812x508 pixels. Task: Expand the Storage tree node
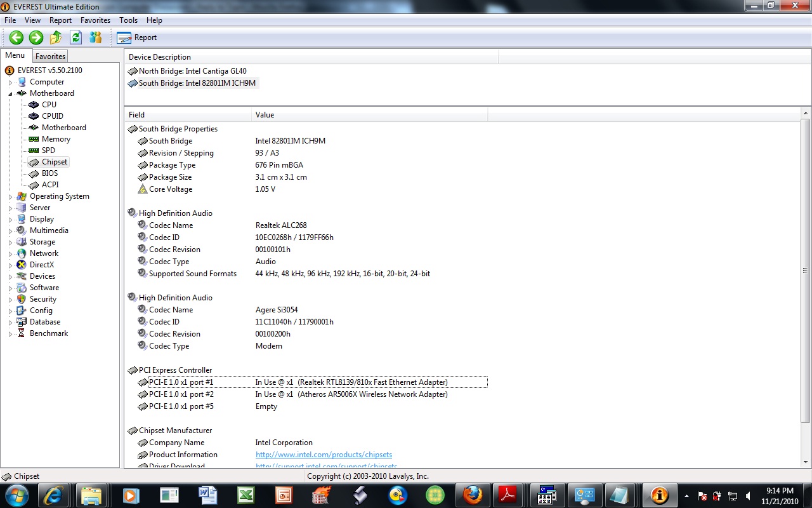11,243
